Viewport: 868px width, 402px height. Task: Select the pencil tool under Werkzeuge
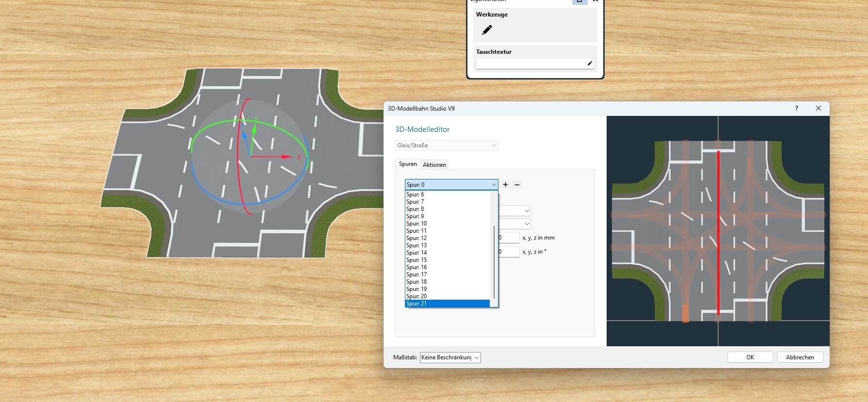pos(487,30)
